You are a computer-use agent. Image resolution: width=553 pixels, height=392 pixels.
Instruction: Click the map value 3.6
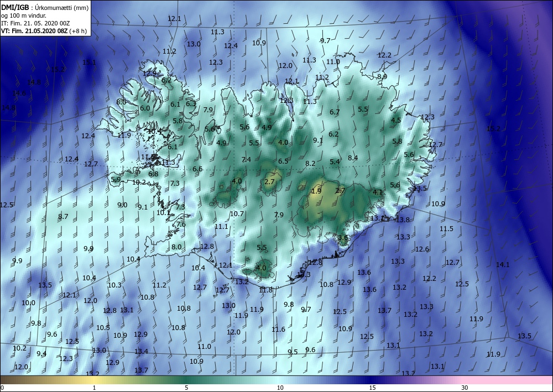(x=343, y=238)
